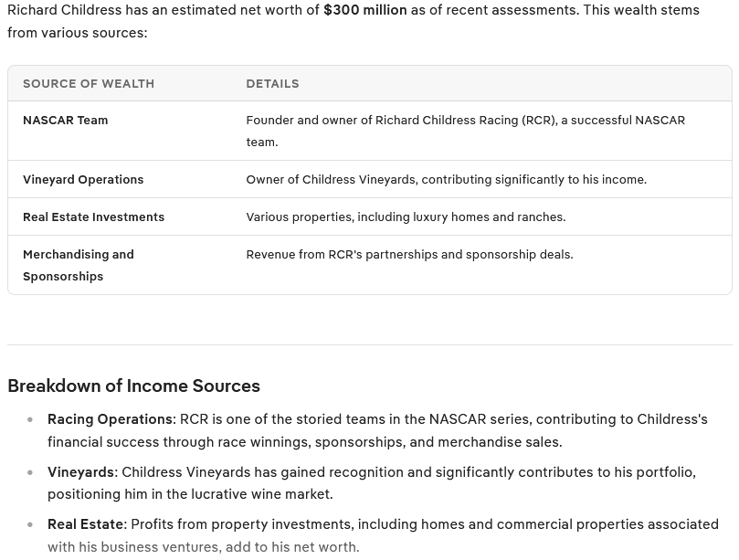Click the bold "$300 million" net worth figure
The image size is (739, 560).
click(364, 10)
